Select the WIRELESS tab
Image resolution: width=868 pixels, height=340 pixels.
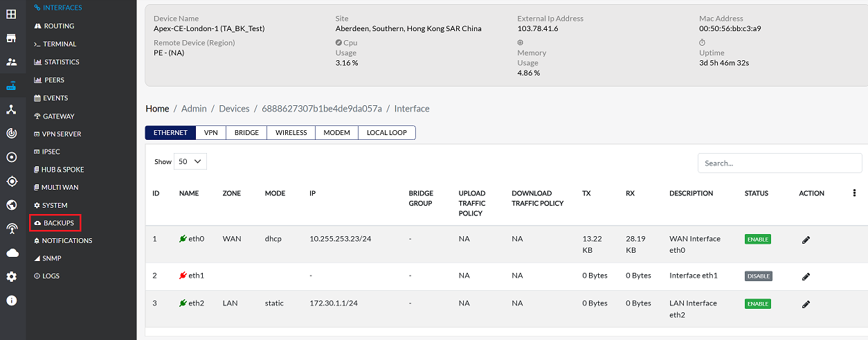pos(291,133)
